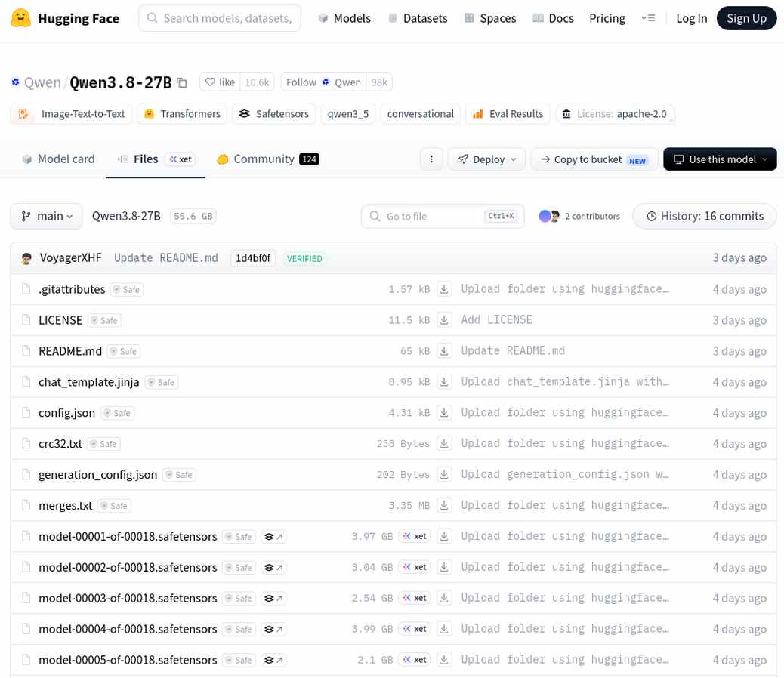
Task: Open safetensors viewer for model-00003 file
Action: [x=273, y=599]
